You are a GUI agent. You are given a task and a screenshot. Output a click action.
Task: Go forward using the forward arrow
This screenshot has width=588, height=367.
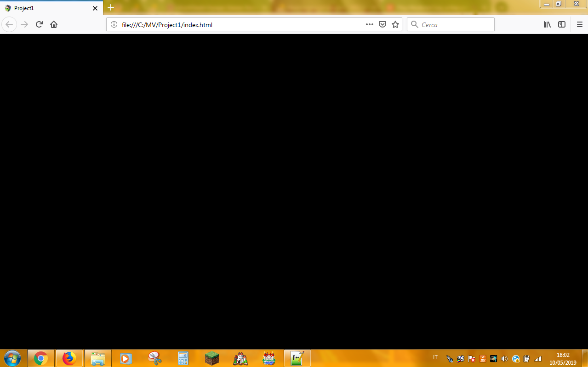click(x=24, y=24)
